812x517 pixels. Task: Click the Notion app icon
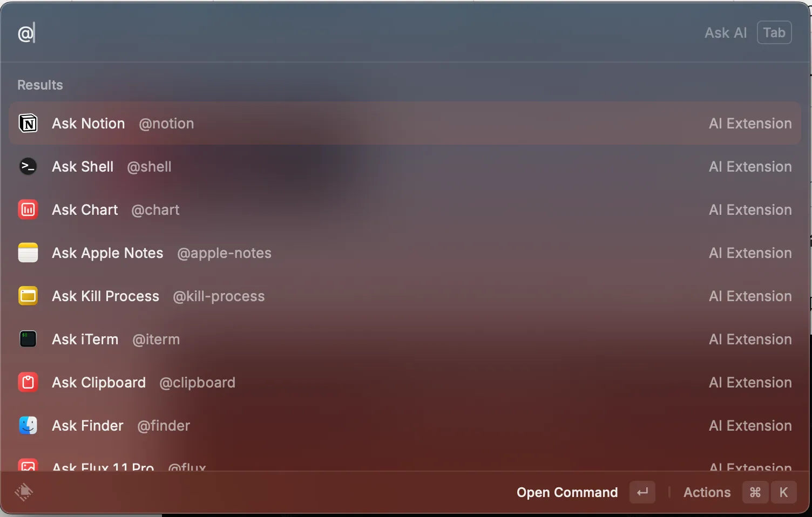(28, 124)
